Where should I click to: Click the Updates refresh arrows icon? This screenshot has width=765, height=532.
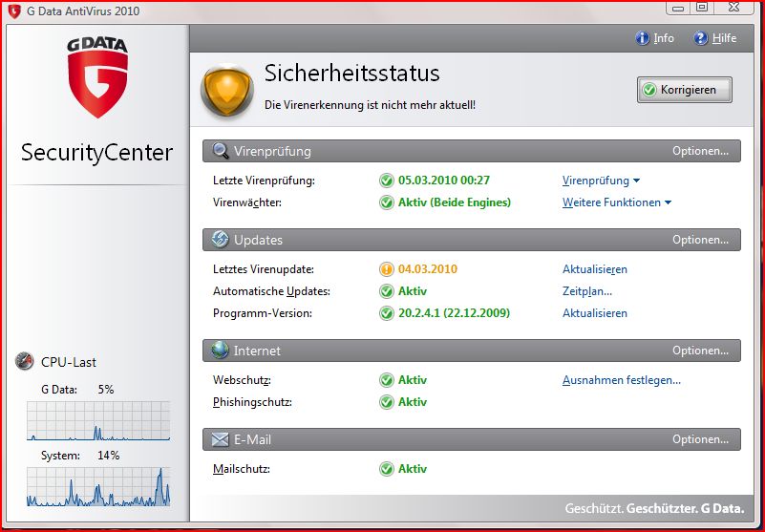point(220,239)
